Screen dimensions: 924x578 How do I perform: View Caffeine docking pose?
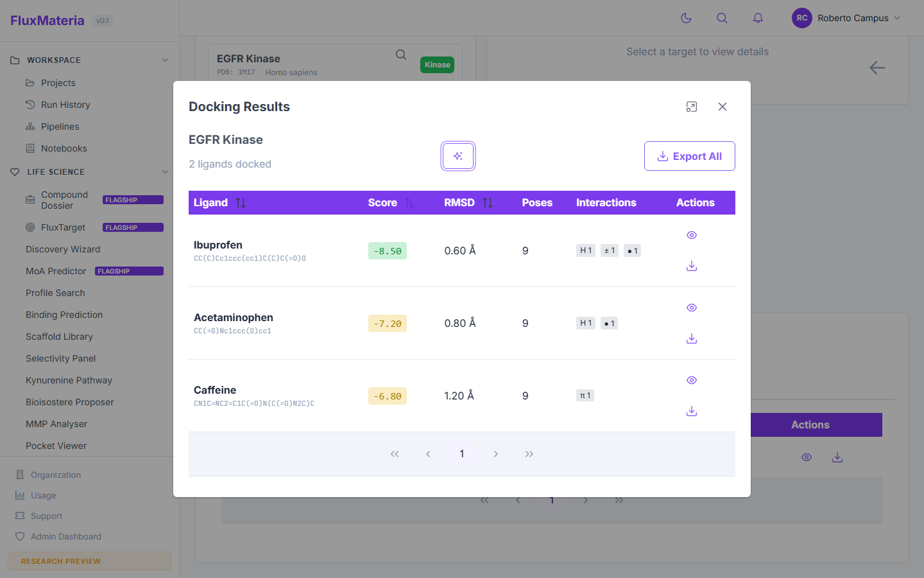tap(692, 380)
